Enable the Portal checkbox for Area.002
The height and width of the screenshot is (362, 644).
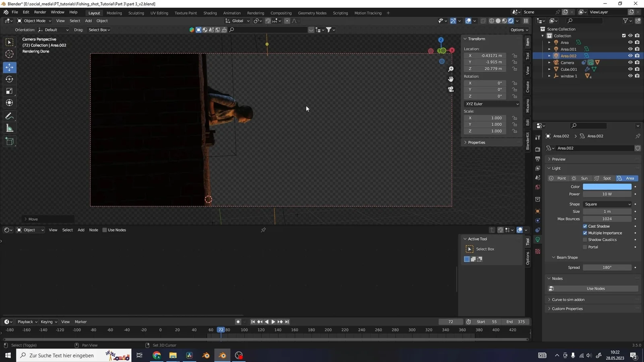tap(585, 247)
